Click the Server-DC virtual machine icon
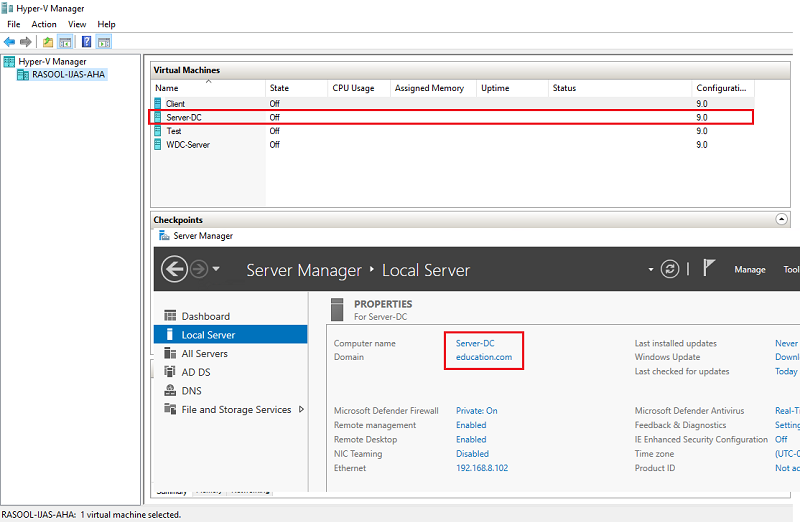 tap(158, 117)
